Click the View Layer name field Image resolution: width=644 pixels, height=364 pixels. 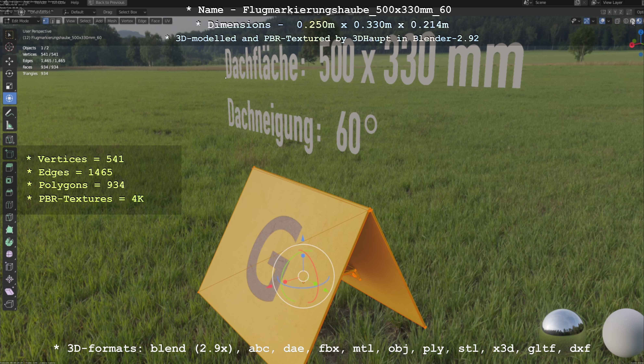pos(621,2)
